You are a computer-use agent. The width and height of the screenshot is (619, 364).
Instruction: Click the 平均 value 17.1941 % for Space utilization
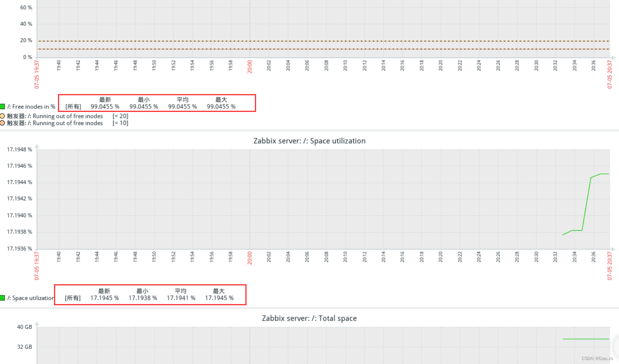coord(181,298)
